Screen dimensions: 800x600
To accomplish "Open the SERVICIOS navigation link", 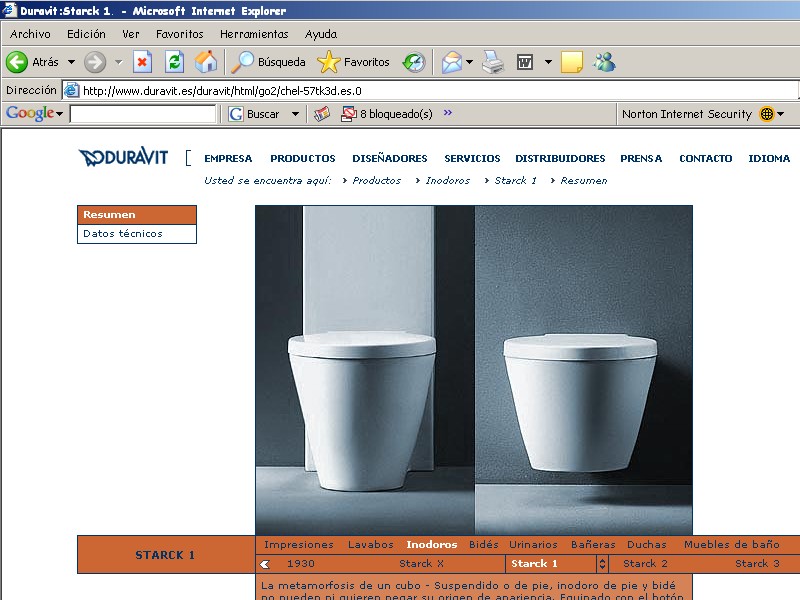I will 472,159.
